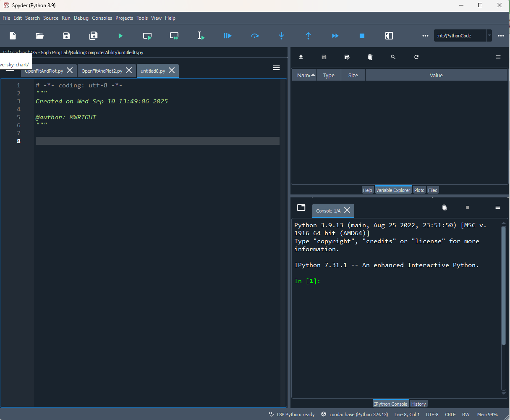Browse console tabs icon

(x=301, y=207)
